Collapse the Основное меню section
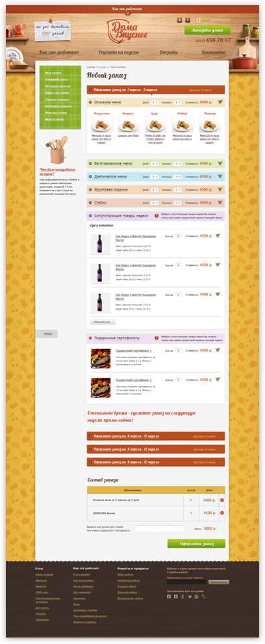Viewport: 265px width, 644px height. (x=91, y=102)
